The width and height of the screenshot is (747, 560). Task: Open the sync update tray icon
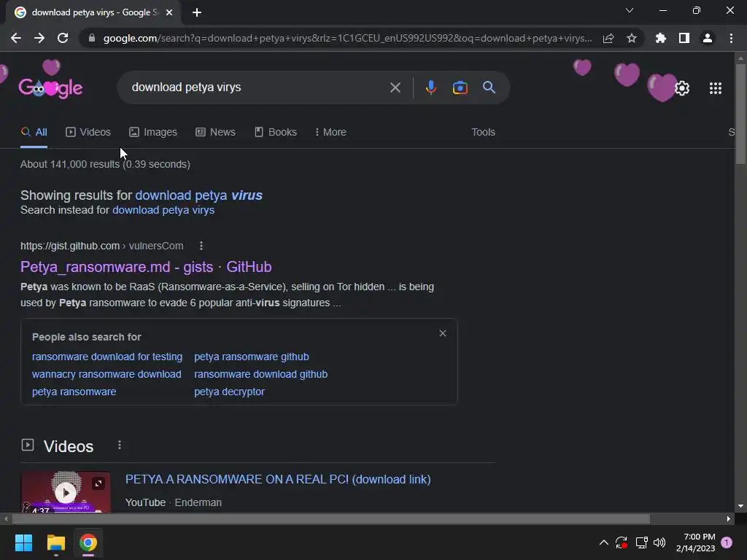622,542
